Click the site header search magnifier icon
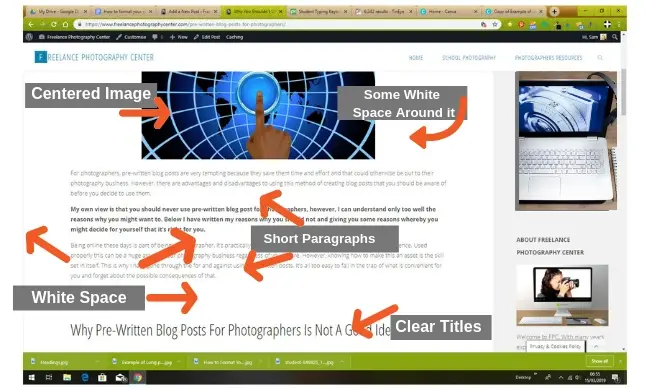This screenshot has height=390, width=650. pyautogui.click(x=600, y=58)
